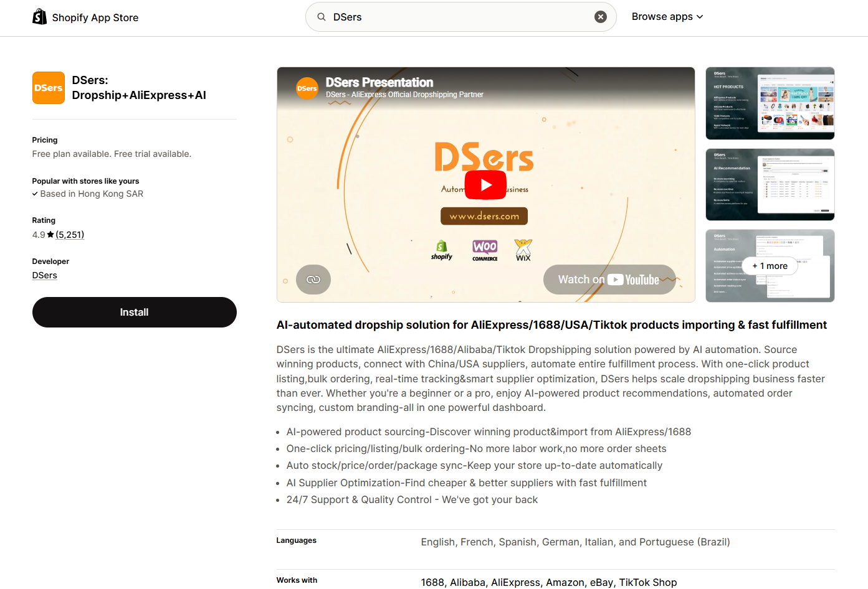Click Watch on YouTube button
The width and height of the screenshot is (868, 589).
pyautogui.click(x=609, y=280)
